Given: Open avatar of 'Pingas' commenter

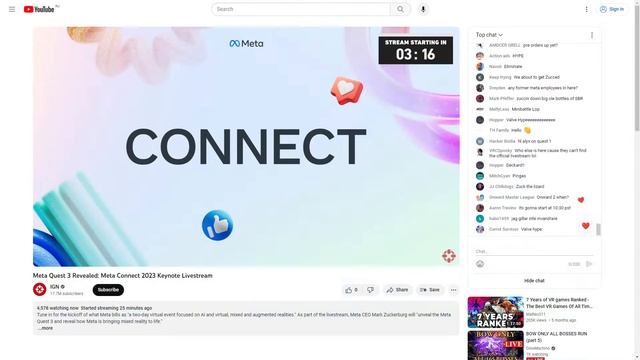Looking at the screenshot, I should click(x=480, y=176).
